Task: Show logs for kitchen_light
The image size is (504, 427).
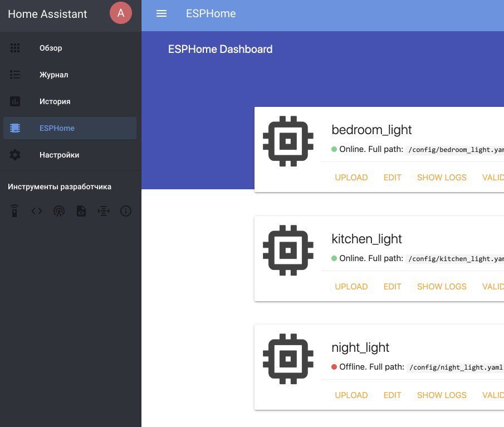Action: coord(442,287)
